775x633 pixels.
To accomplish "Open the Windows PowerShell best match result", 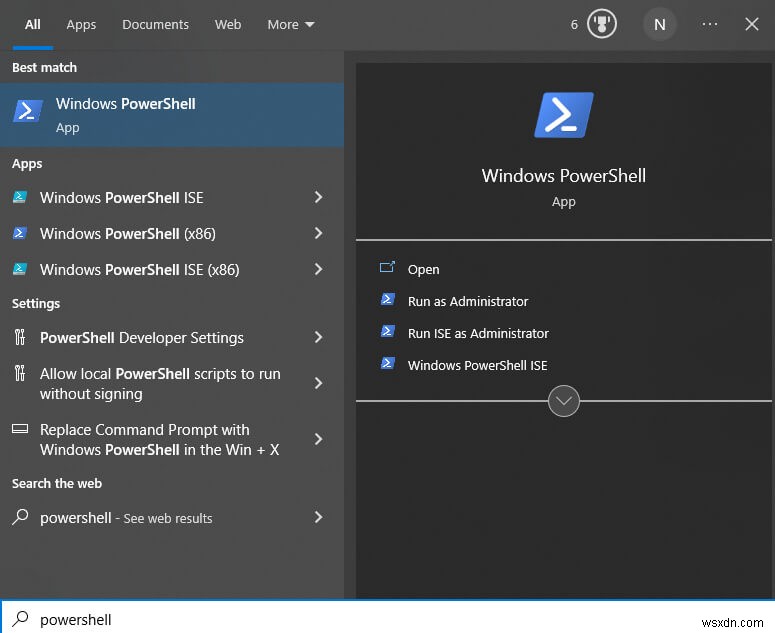I will pos(172,115).
